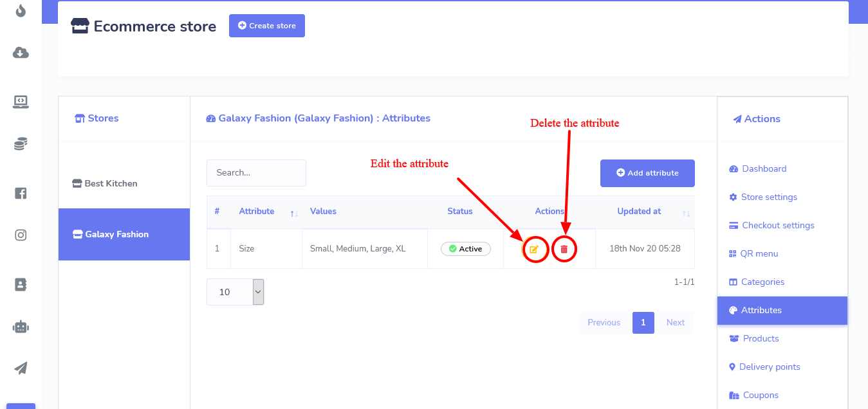The image size is (868, 409).
Task: Open the cloud download sidebar icon
Action: pyautogui.click(x=21, y=53)
